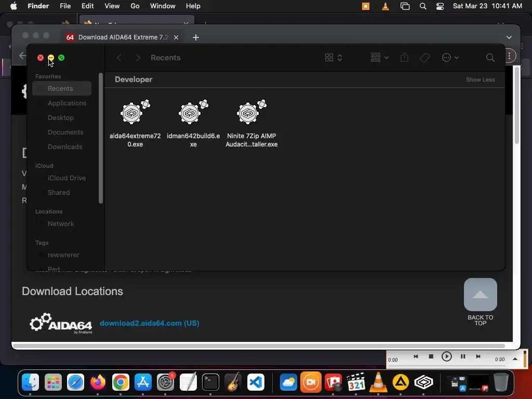Click the BACK TO TOP button
The height and width of the screenshot is (399, 532).
[481, 302]
